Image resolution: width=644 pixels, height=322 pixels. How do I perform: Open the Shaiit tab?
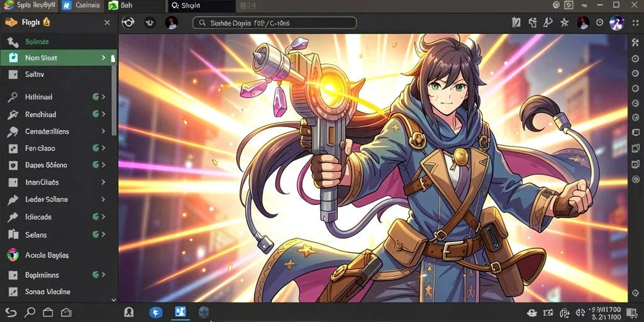(202, 5)
